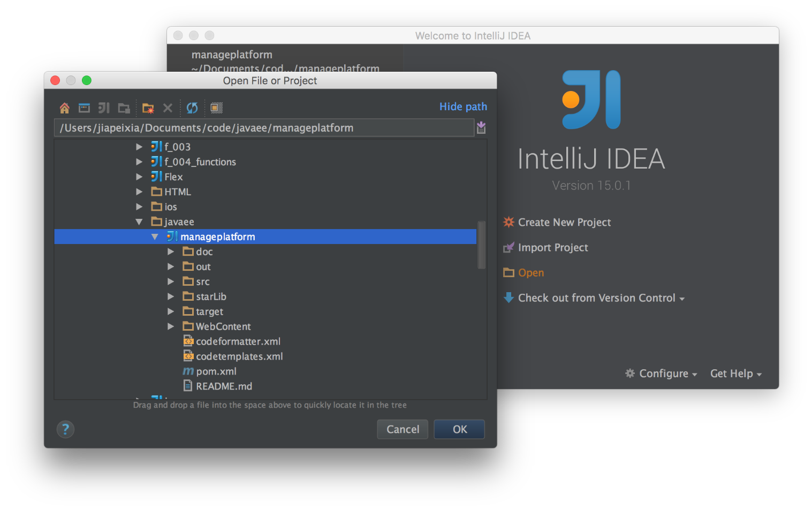Expand the starLib folder
The width and height of the screenshot is (812, 511).
[171, 296]
